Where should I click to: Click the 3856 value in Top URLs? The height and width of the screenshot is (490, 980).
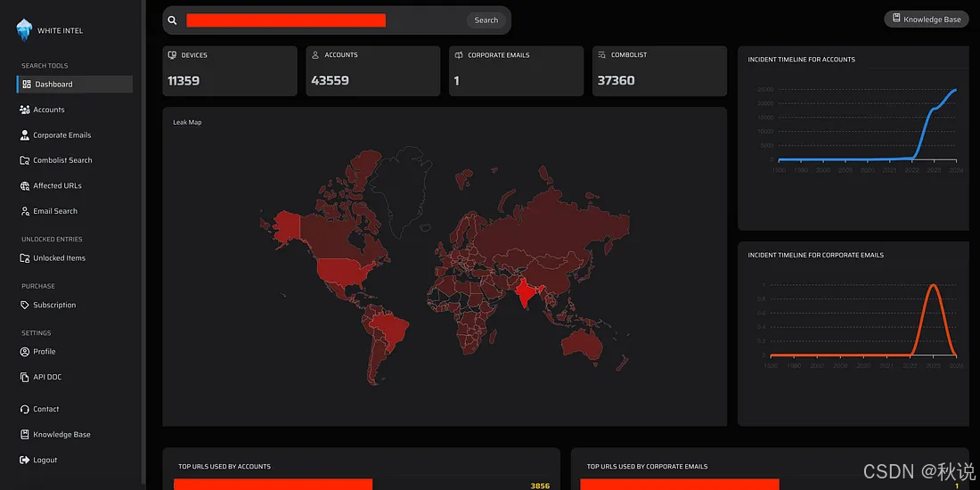(540, 486)
